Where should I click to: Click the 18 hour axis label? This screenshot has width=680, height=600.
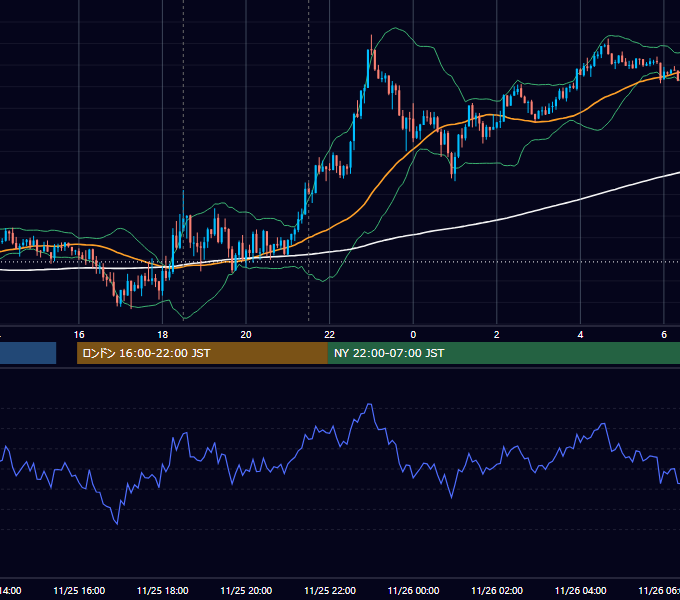[163, 335]
